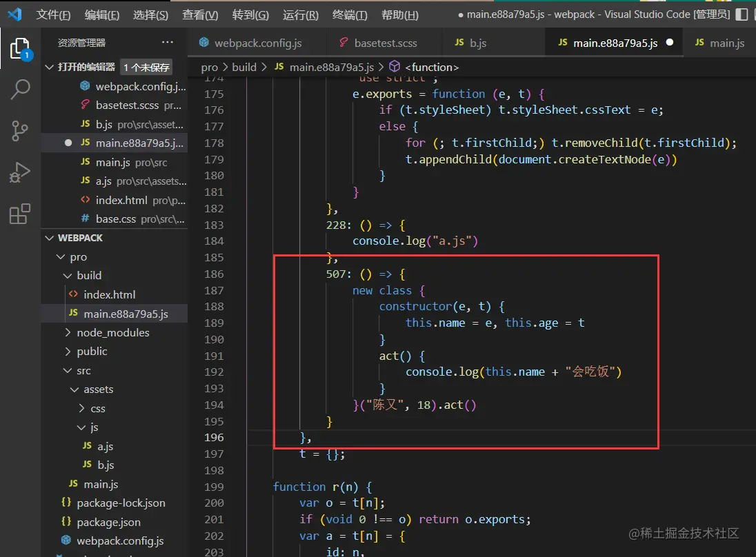
Task: Open the Source Control view icon
Action: coord(20,130)
